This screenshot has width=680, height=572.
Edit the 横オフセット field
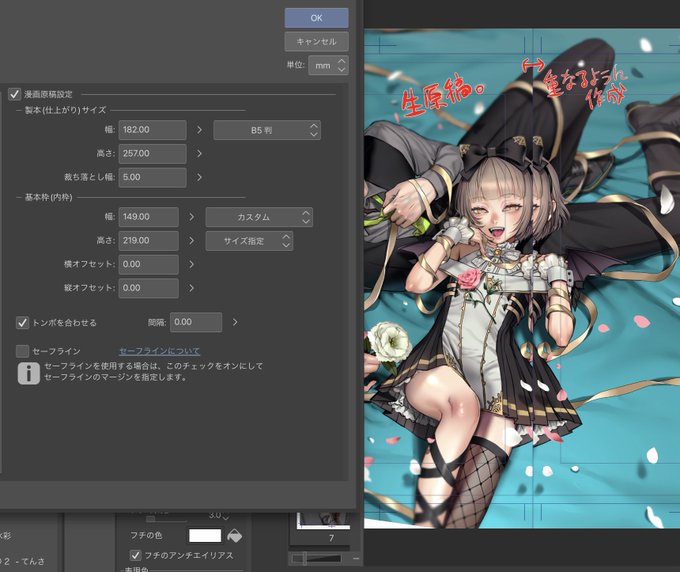[x=148, y=265]
